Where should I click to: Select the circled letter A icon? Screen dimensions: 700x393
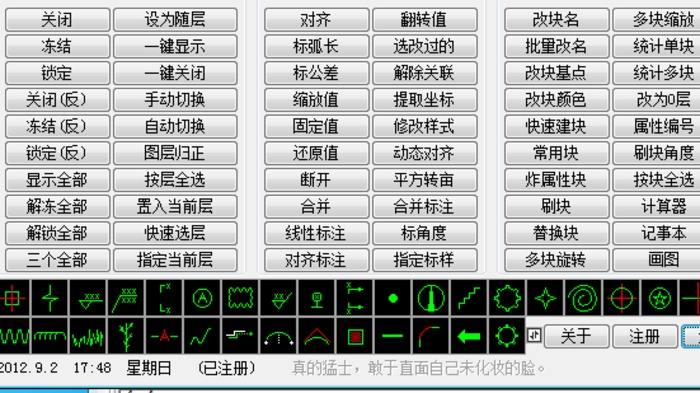(202, 298)
